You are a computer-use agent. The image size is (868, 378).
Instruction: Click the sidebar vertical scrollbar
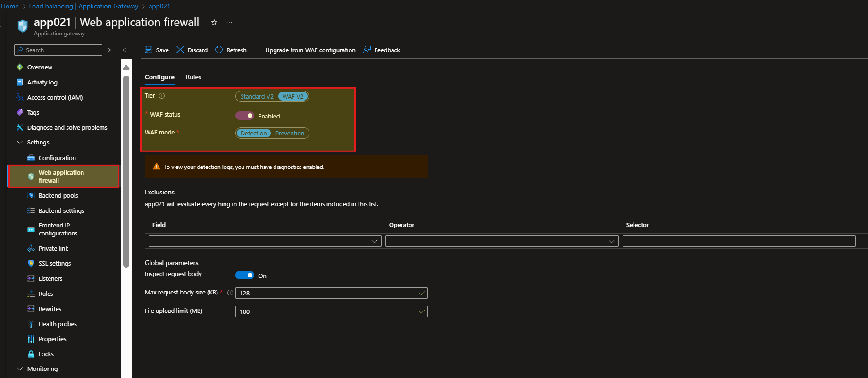pyautogui.click(x=126, y=171)
